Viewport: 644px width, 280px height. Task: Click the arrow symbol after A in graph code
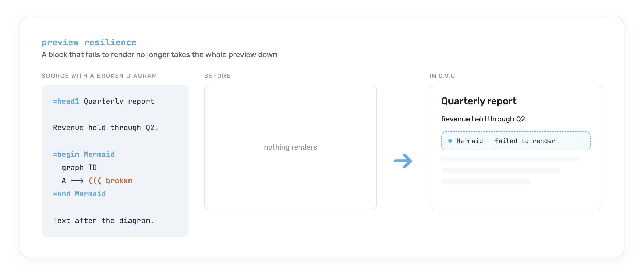pos(77,181)
